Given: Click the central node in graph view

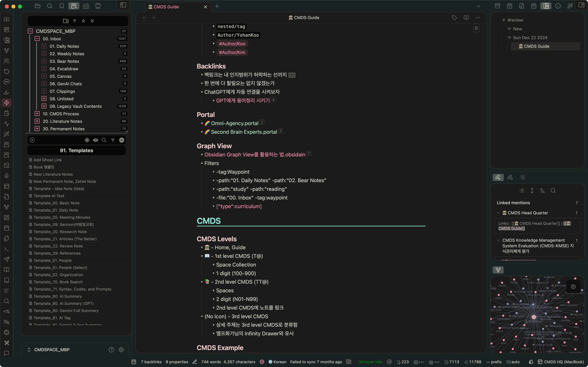Looking at the screenshot, I should pyautogui.click(x=534, y=317).
